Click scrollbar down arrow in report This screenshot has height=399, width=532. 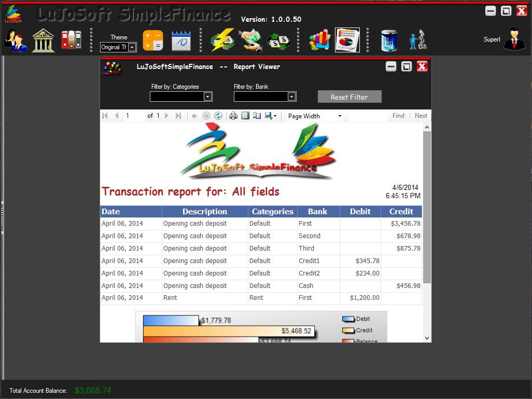(427, 338)
